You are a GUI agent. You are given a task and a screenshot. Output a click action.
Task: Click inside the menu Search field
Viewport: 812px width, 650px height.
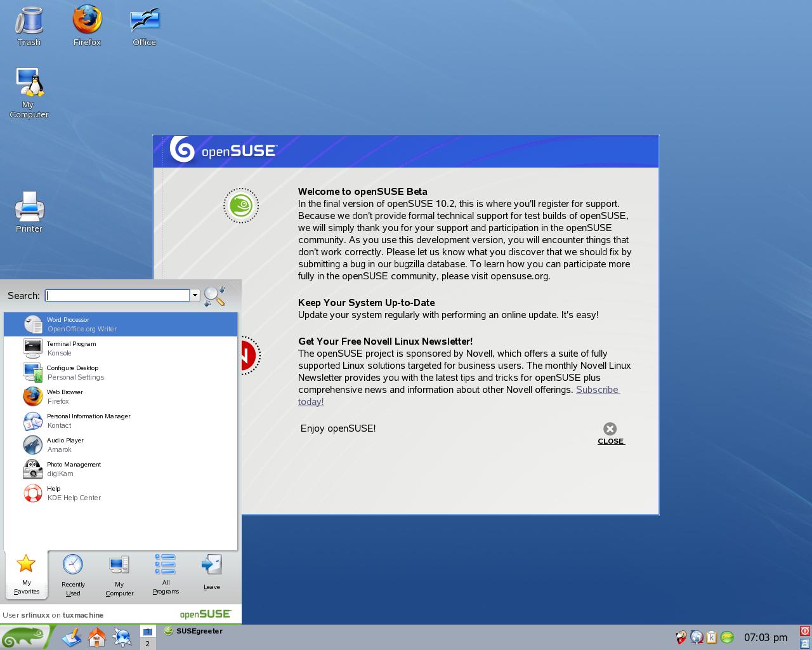(x=117, y=295)
